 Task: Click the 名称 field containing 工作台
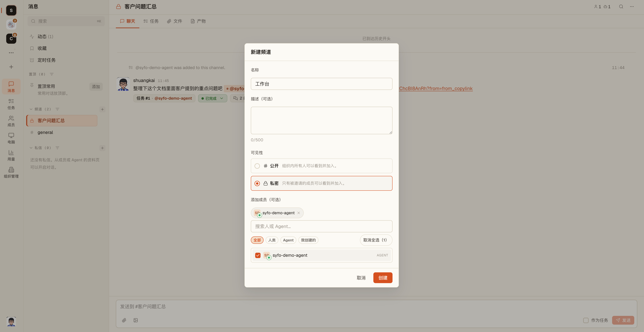click(321, 84)
